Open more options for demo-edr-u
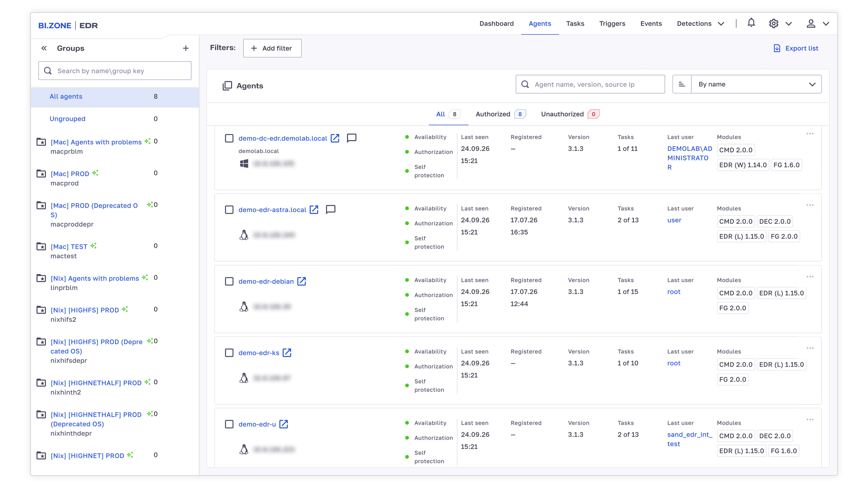This screenshot has height=488, width=868. [x=810, y=420]
